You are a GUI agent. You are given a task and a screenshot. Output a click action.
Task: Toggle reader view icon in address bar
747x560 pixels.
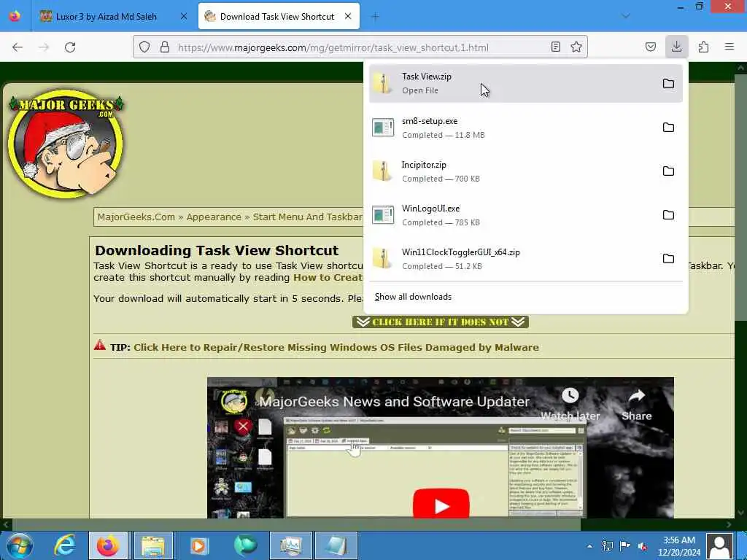click(x=555, y=47)
